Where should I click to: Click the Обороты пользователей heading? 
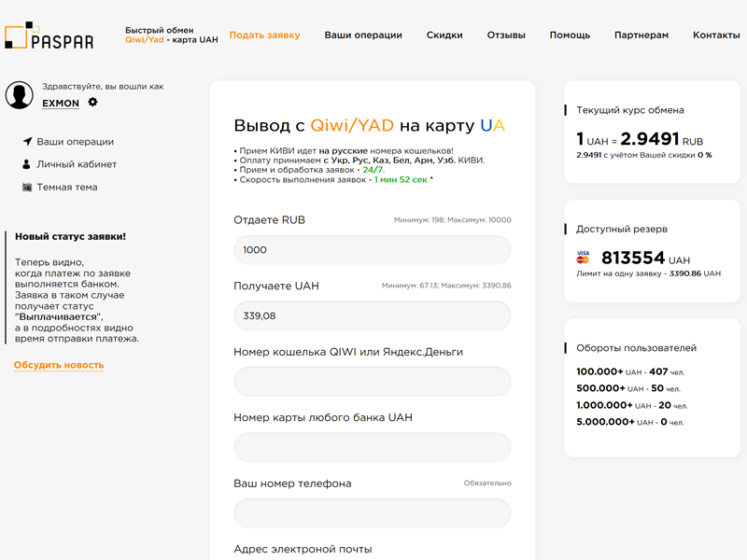[637, 348]
